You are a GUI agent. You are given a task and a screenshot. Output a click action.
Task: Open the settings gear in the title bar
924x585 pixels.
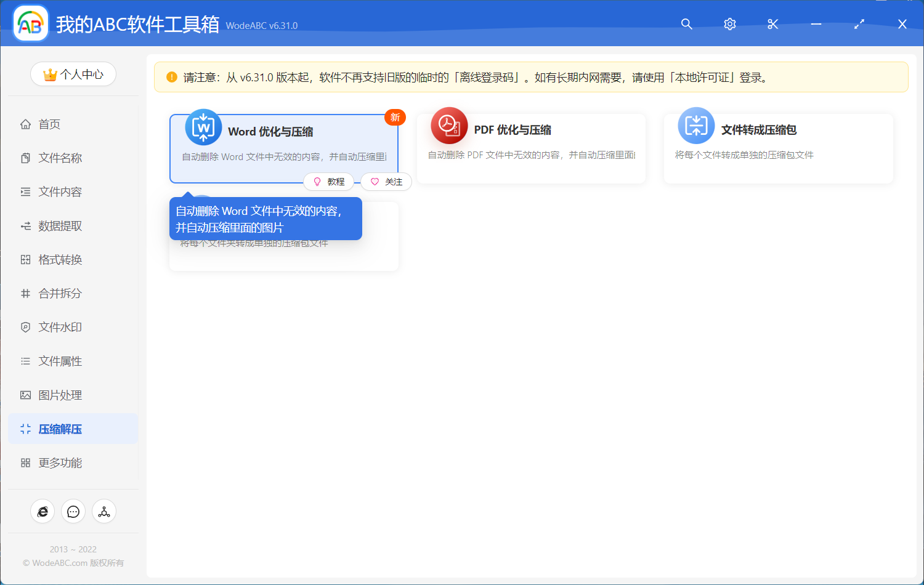point(729,24)
